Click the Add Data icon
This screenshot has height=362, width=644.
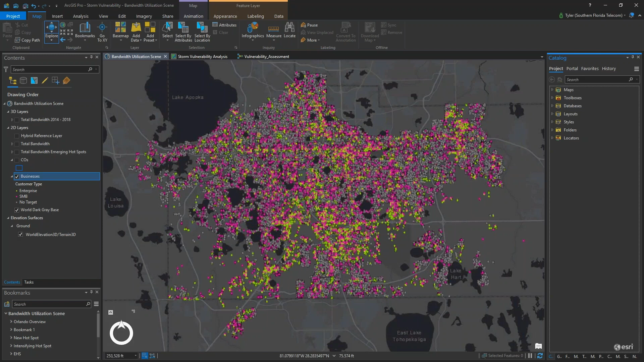[136, 27]
